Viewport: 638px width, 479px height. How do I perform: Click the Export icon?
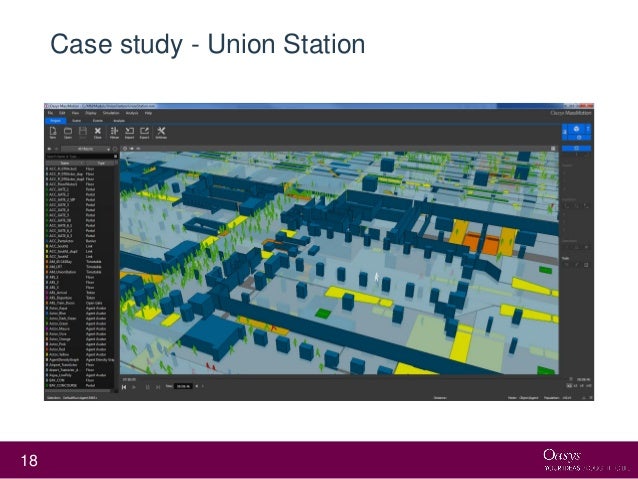coord(144,133)
